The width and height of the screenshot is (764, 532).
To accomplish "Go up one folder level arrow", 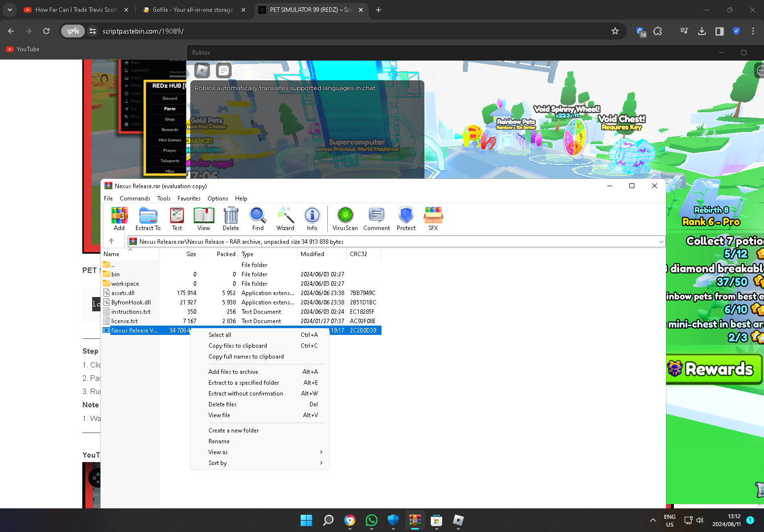I will point(111,241).
